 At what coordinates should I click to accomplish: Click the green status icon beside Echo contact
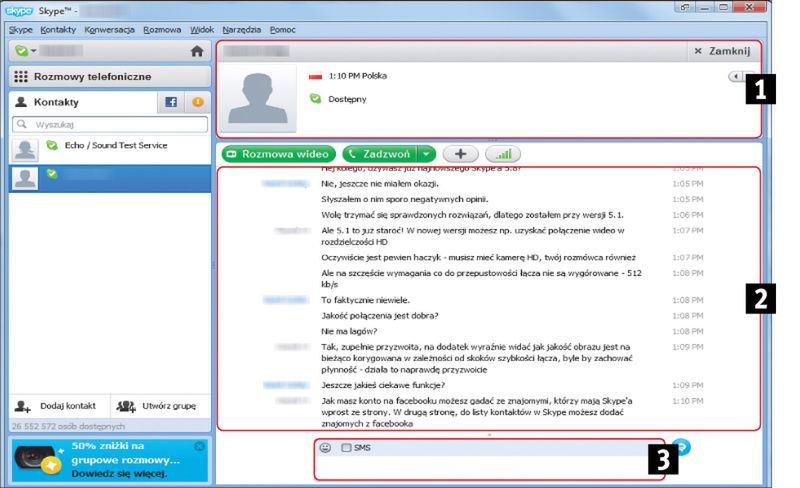click(52, 145)
